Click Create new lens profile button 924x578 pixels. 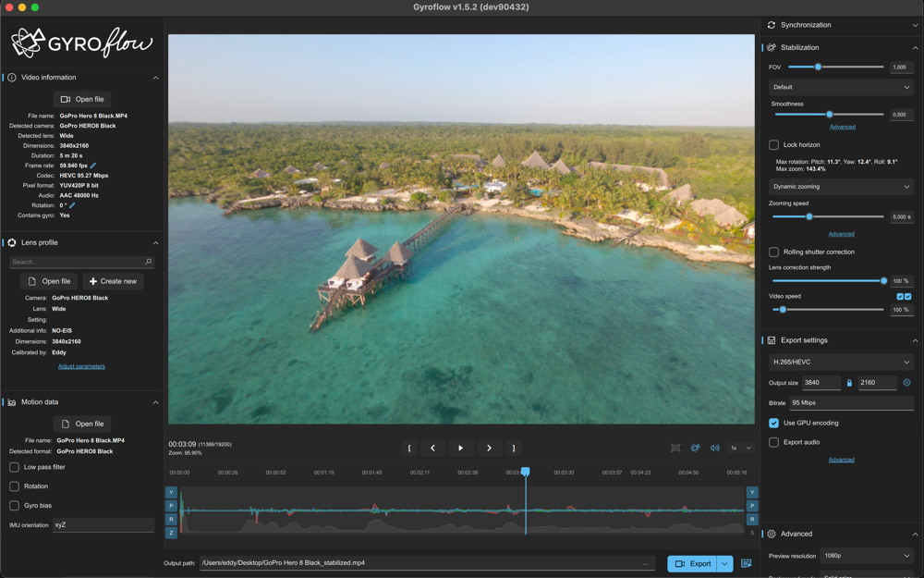coord(113,281)
